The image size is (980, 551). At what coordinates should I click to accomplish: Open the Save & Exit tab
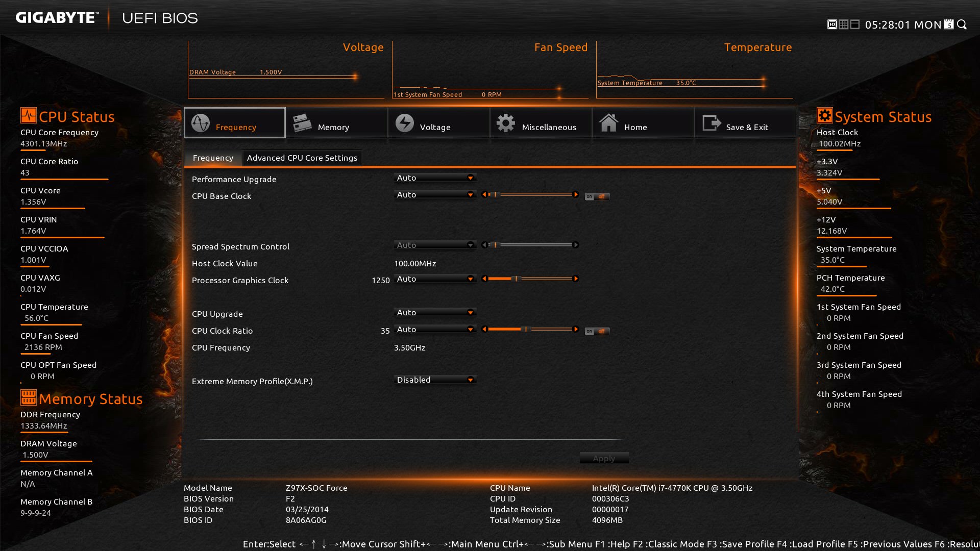745,122
